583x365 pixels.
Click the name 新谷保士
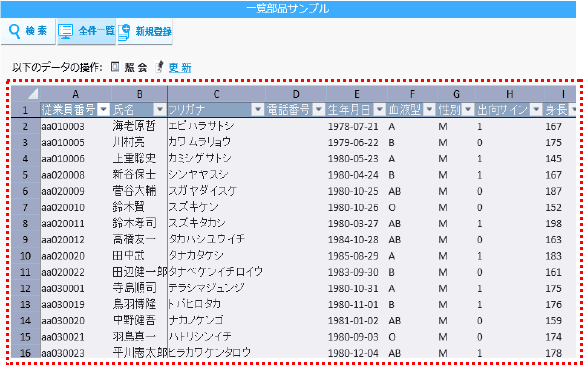134,175
